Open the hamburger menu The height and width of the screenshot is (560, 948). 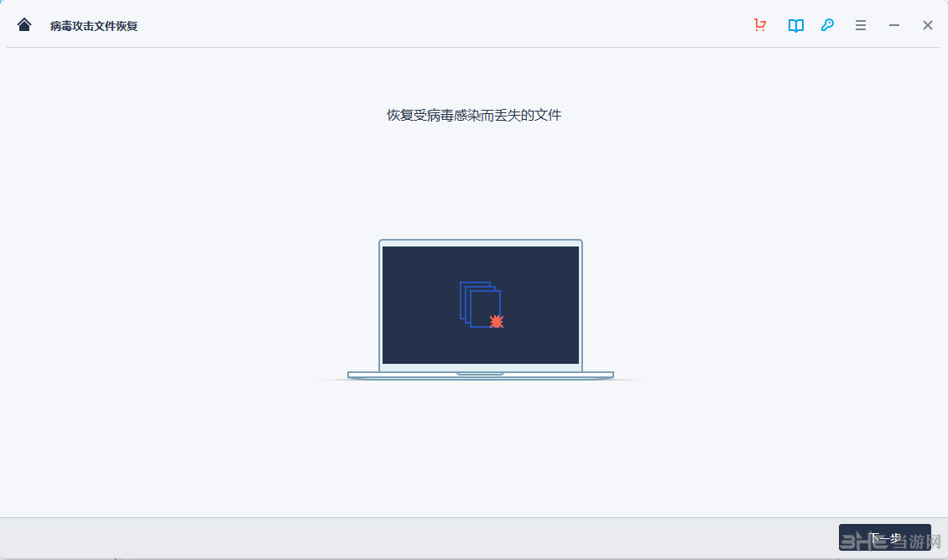click(x=861, y=25)
